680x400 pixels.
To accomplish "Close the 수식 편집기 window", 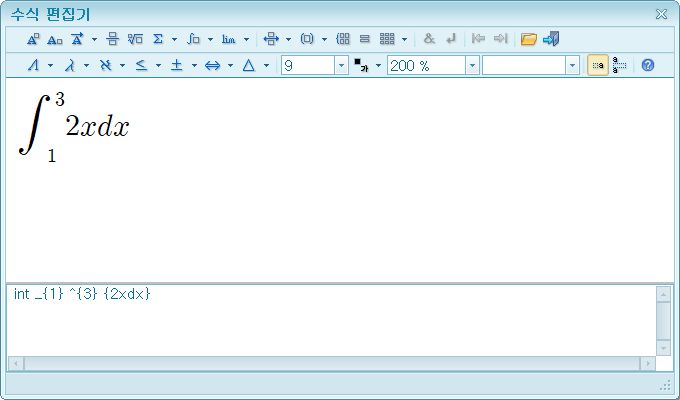I will pos(661,14).
